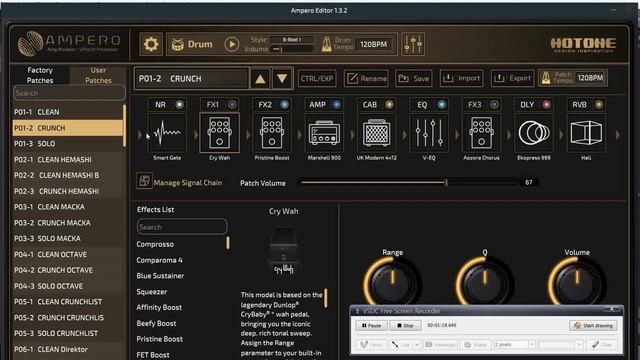The width and height of the screenshot is (640, 360).
Task: Select patch P01-3 SOLO
Action: point(68,144)
